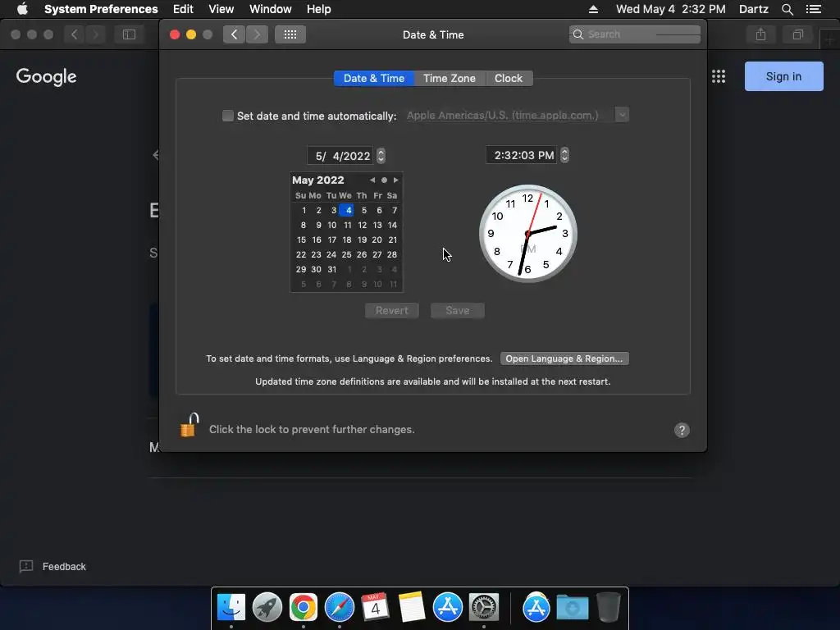The height and width of the screenshot is (630, 840).
Task: Click the eject icon in the menu bar
Action: tap(593, 9)
